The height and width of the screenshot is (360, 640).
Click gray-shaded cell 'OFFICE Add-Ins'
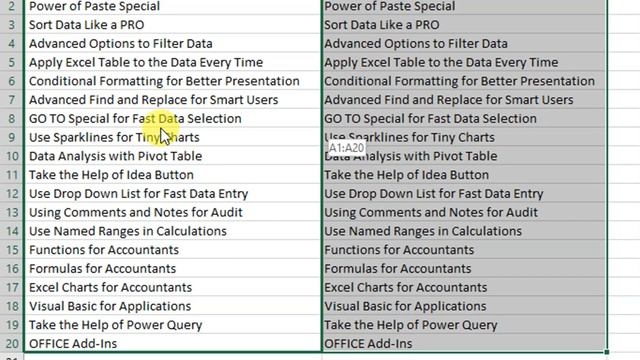tap(464, 344)
